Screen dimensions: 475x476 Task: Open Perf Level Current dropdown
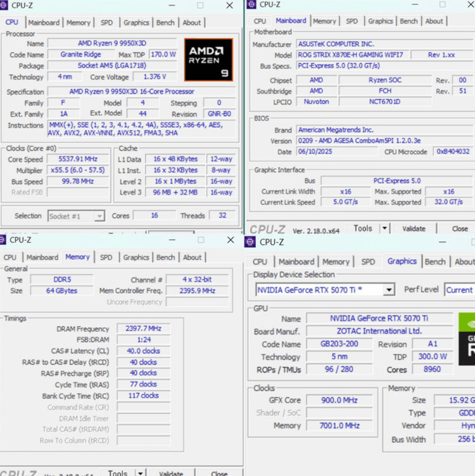pyautogui.click(x=460, y=290)
